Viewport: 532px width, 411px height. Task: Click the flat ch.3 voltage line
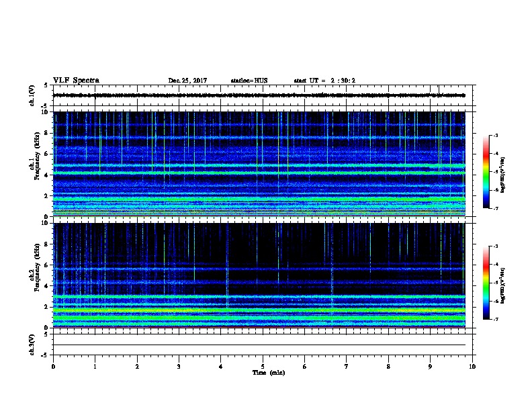[259, 345]
